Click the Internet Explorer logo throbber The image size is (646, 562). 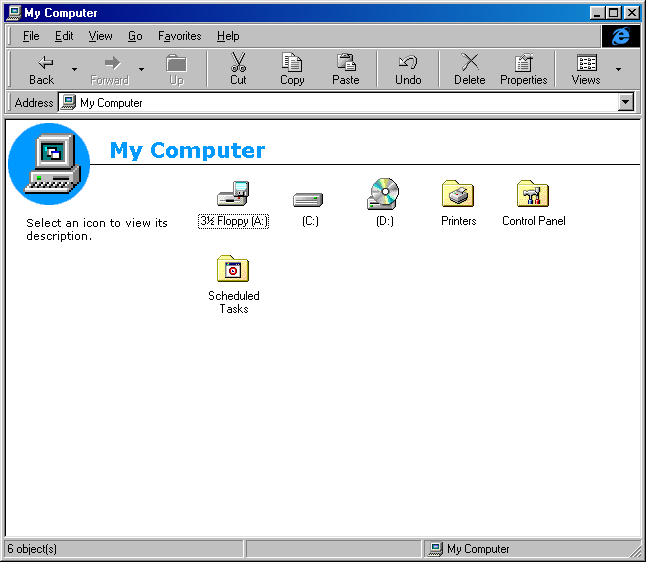coord(620,36)
